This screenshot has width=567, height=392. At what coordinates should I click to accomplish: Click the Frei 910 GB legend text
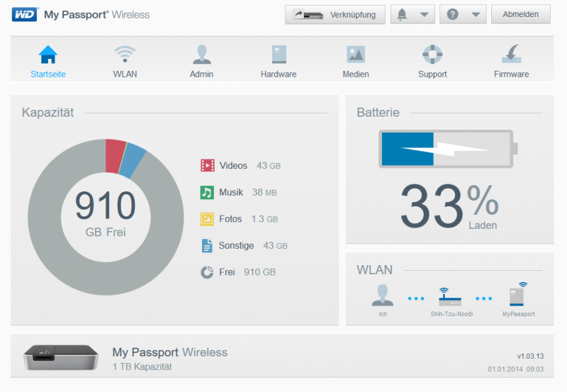pos(247,272)
